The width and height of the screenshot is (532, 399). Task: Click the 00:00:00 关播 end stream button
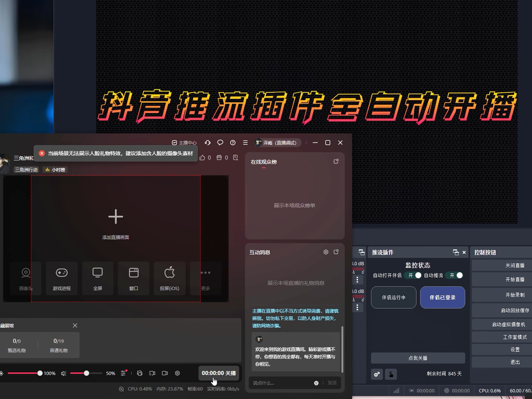219,373
